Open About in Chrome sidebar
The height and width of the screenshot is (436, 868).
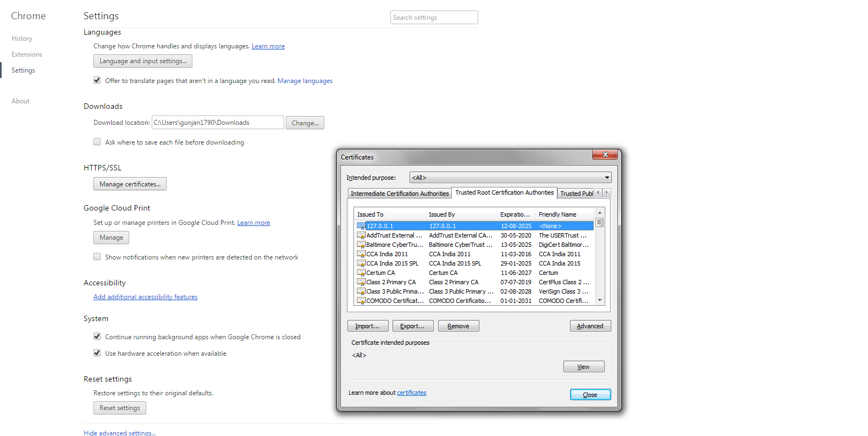(20, 101)
